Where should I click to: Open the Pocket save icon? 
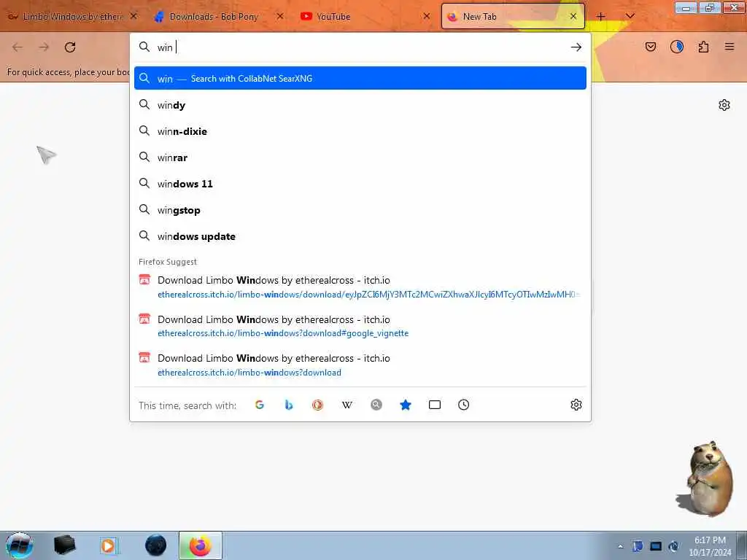[x=650, y=47]
